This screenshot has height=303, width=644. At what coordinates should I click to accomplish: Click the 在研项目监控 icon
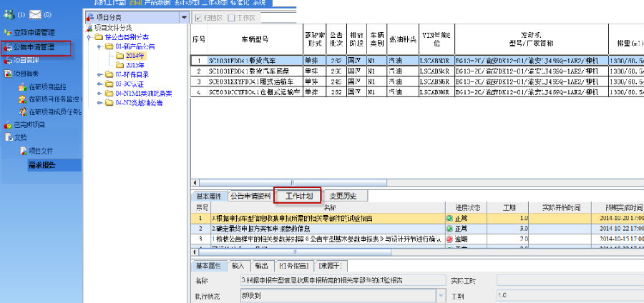(23, 87)
